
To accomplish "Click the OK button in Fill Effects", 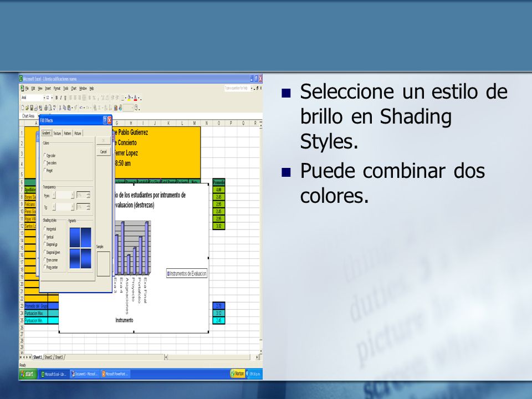I will pos(104,140).
